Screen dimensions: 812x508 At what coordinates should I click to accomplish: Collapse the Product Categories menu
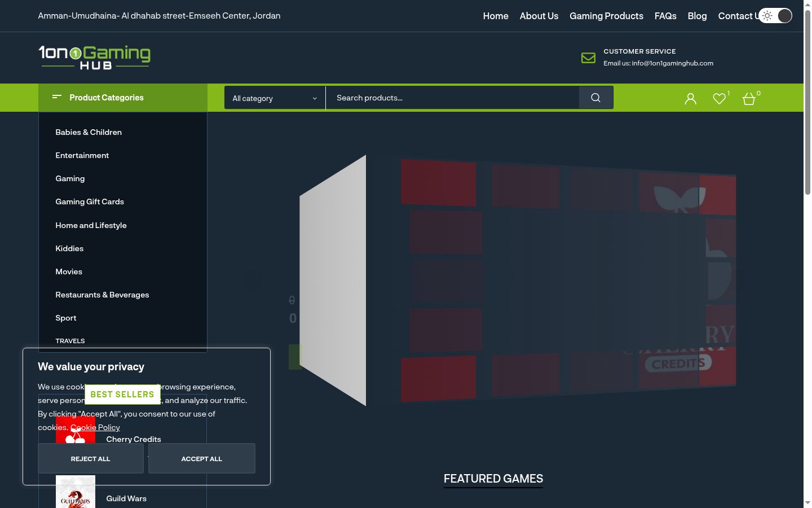(123, 98)
